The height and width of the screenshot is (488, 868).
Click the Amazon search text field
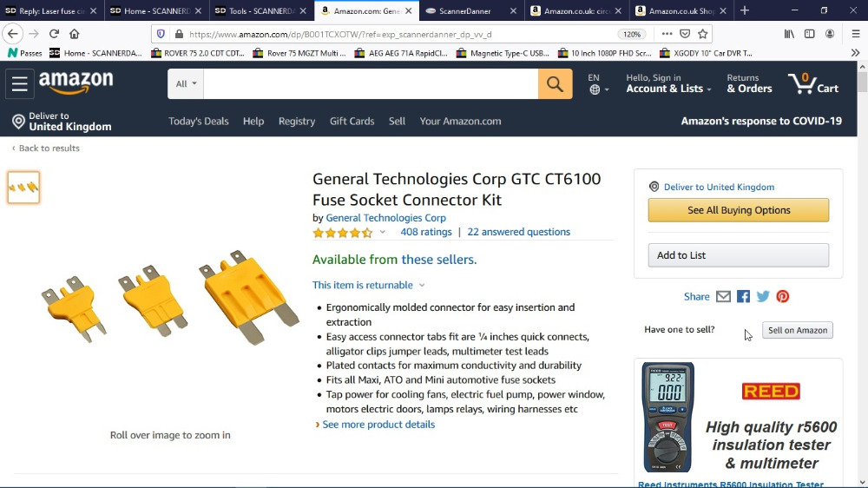371,84
